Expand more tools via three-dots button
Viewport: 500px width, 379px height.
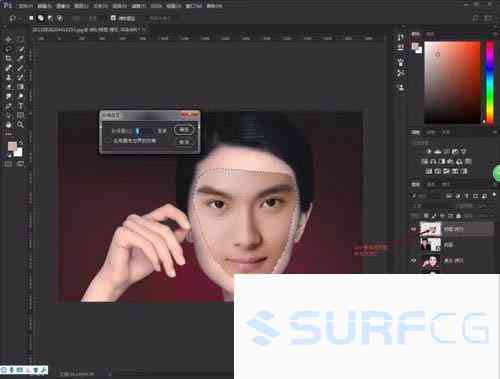click(8, 134)
